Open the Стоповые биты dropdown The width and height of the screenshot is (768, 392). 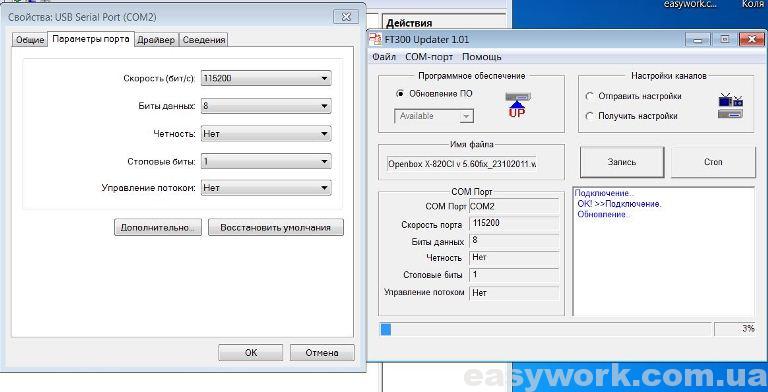[x=266, y=161]
